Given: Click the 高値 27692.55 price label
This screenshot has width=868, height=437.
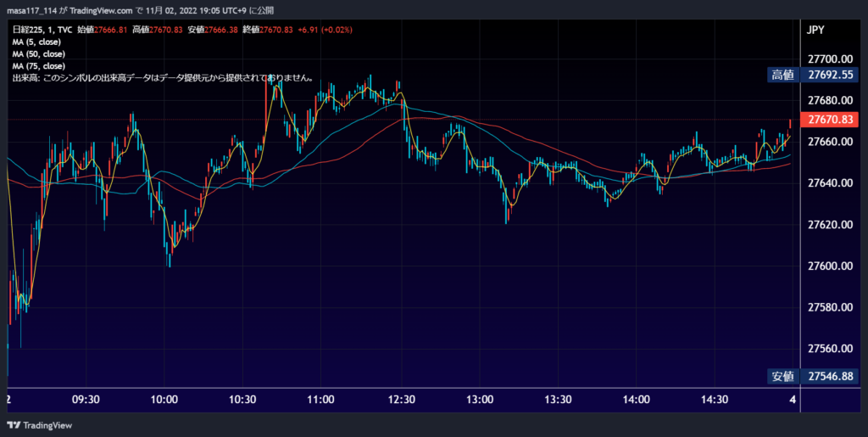Looking at the screenshot, I should coord(813,75).
